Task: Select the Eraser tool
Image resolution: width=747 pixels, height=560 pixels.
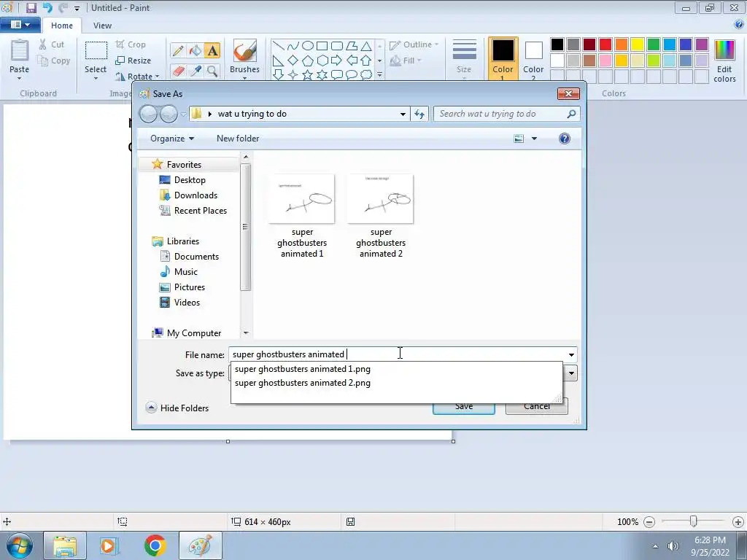Action: [178, 71]
